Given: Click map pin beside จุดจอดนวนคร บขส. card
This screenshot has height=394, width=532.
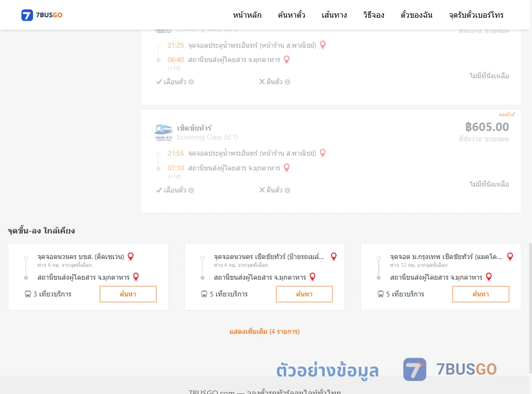Looking at the screenshot, I should 131,257.
